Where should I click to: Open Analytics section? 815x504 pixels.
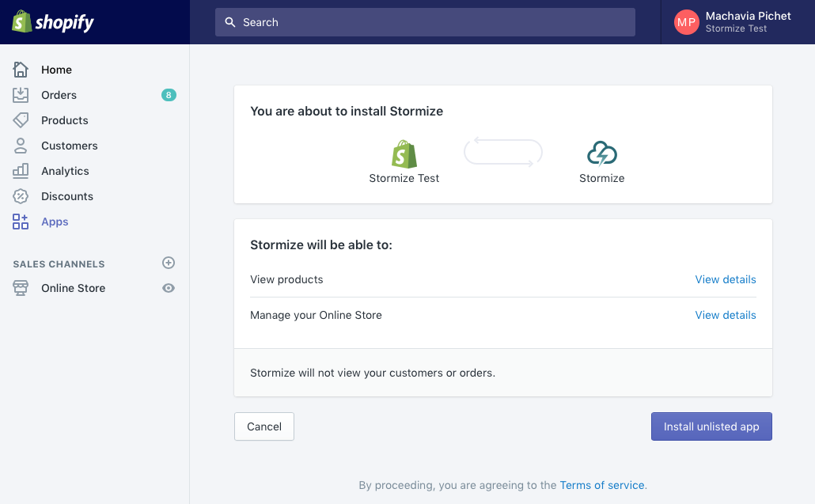tap(65, 171)
